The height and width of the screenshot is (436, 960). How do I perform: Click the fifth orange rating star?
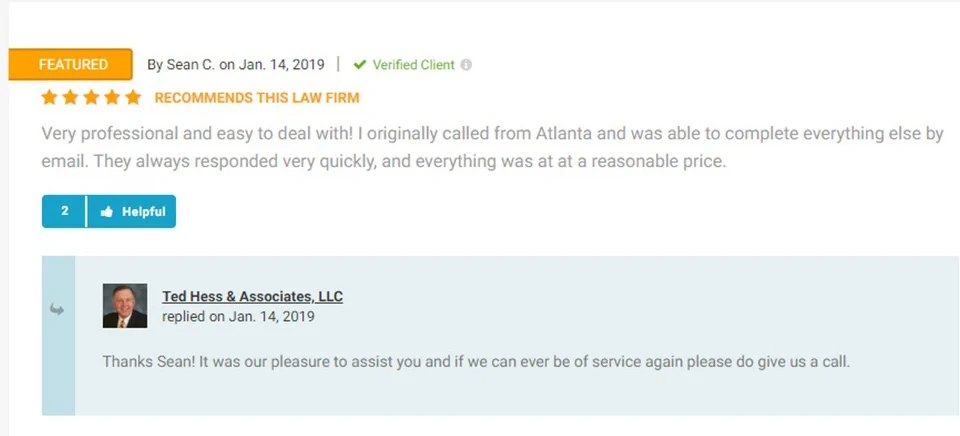(x=133, y=98)
